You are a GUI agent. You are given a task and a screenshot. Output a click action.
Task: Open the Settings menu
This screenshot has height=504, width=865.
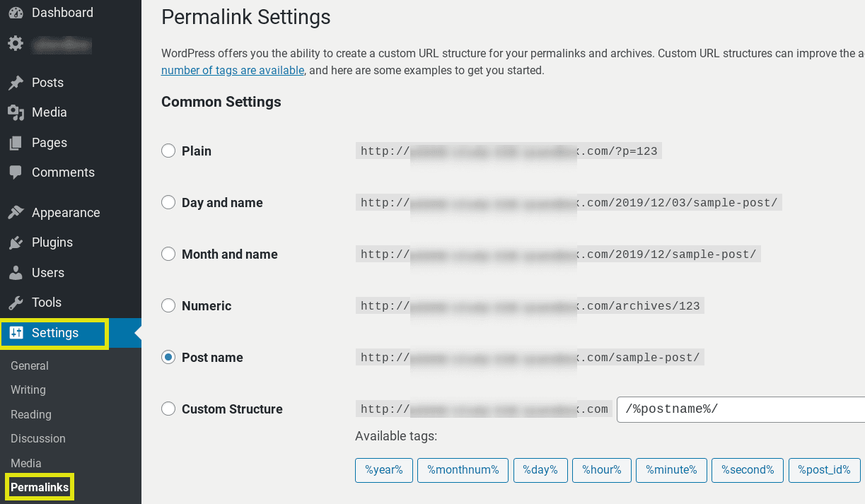54,333
